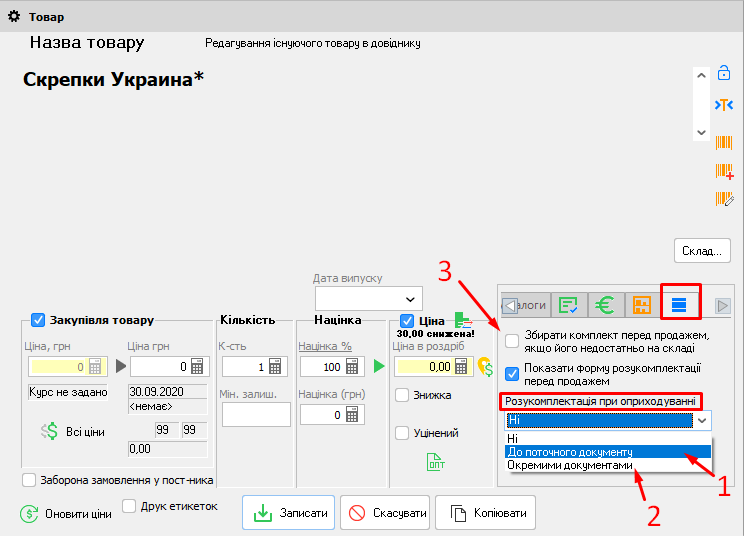Check the Друк етикеток option
The width and height of the screenshot is (744, 536).
[x=129, y=506]
